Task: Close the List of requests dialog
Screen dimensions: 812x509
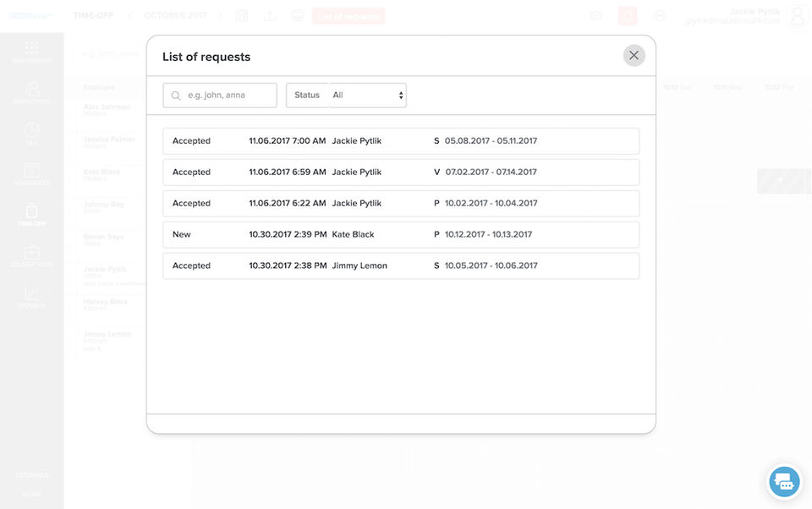Action: [x=634, y=56]
